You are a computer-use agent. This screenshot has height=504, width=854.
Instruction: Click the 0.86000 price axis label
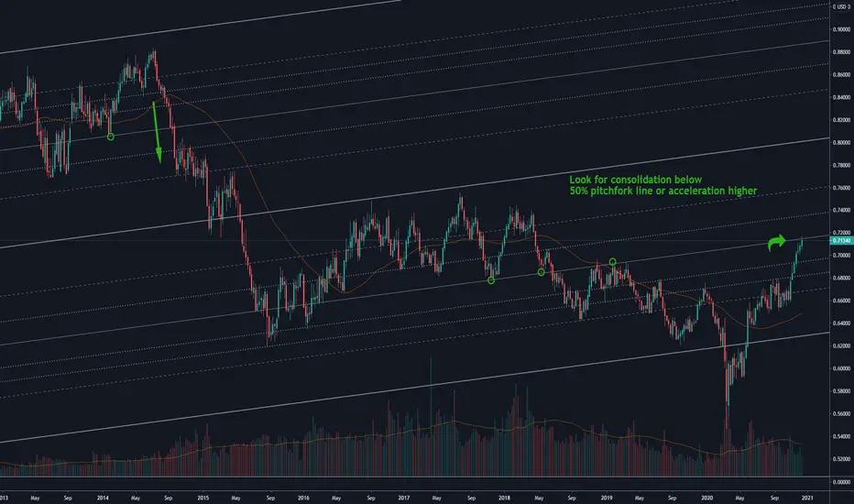click(841, 74)
